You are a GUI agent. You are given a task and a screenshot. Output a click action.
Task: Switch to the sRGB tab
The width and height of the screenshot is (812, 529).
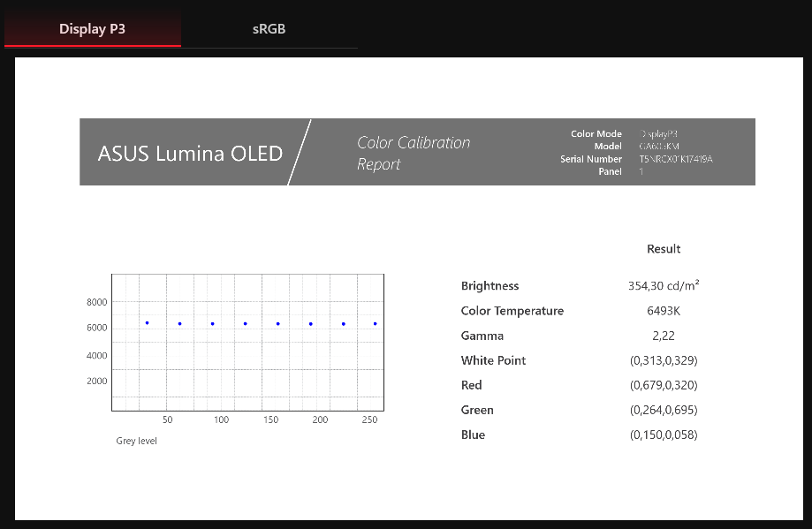(269, 29)
